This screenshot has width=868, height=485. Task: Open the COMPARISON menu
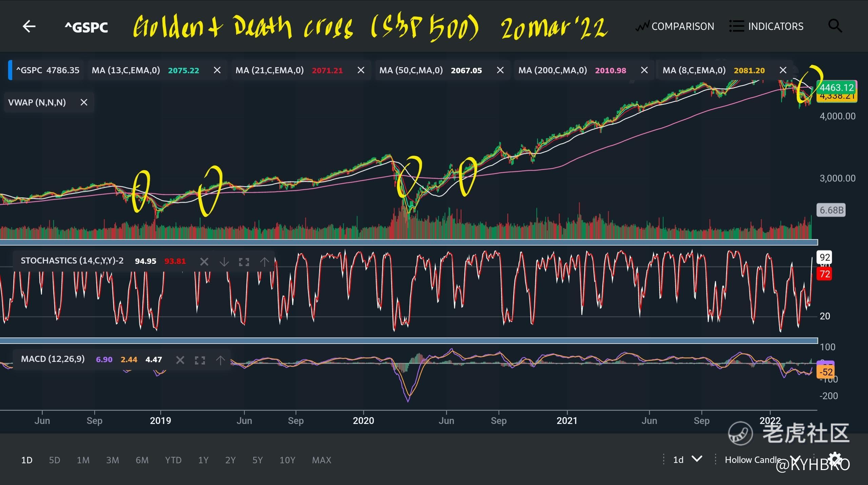[x=675, y=26]
